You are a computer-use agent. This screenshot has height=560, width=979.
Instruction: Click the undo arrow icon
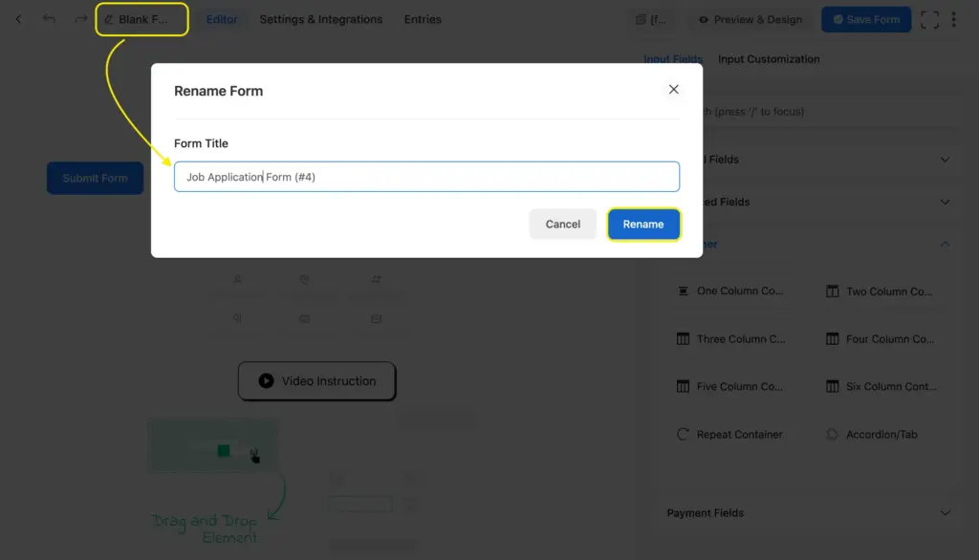[49, 19]
